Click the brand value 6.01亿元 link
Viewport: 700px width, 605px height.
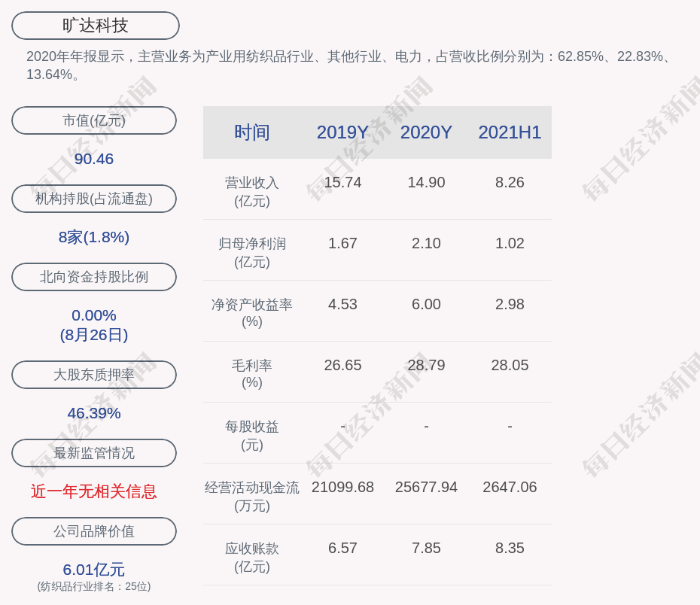[x=93, y=570]
